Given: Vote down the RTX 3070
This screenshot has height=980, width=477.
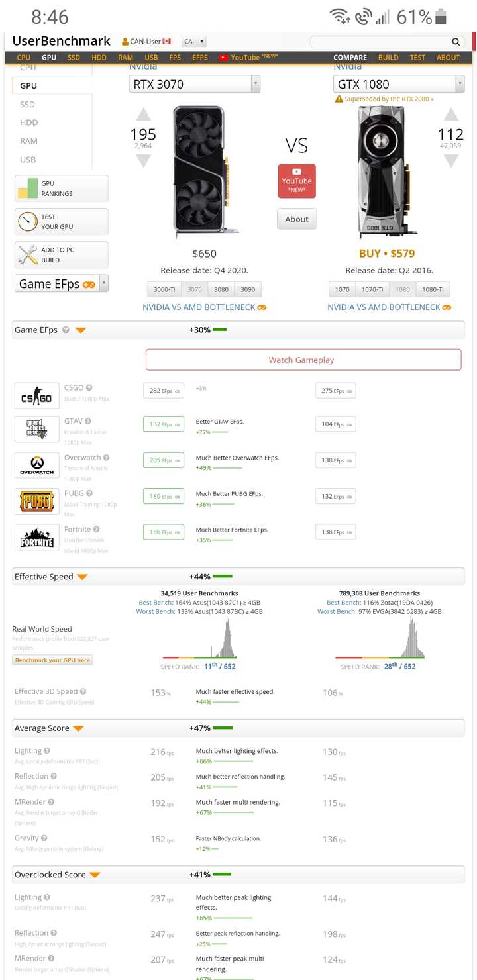Looking at the screenshot, I should coord(143,160).
